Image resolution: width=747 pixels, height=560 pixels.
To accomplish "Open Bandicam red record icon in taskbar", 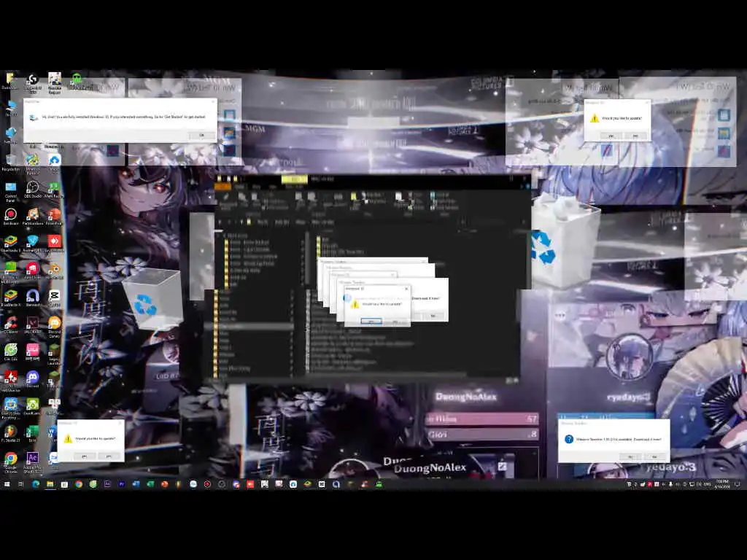I will 207,484.
